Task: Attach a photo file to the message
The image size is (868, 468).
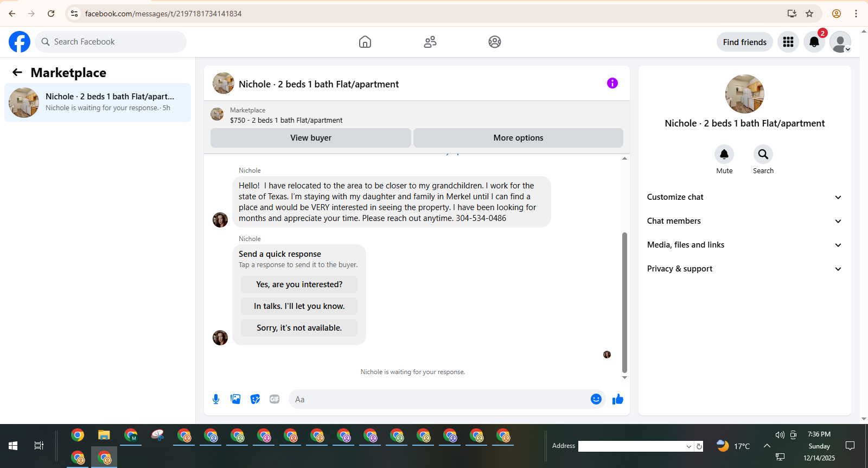Action: (235, 399)
